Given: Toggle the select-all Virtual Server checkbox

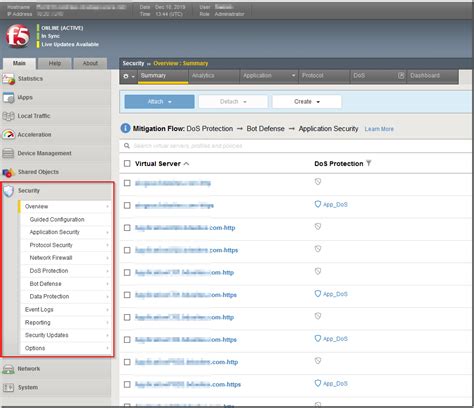Looking at the screenshot, I should click(127, 163).
